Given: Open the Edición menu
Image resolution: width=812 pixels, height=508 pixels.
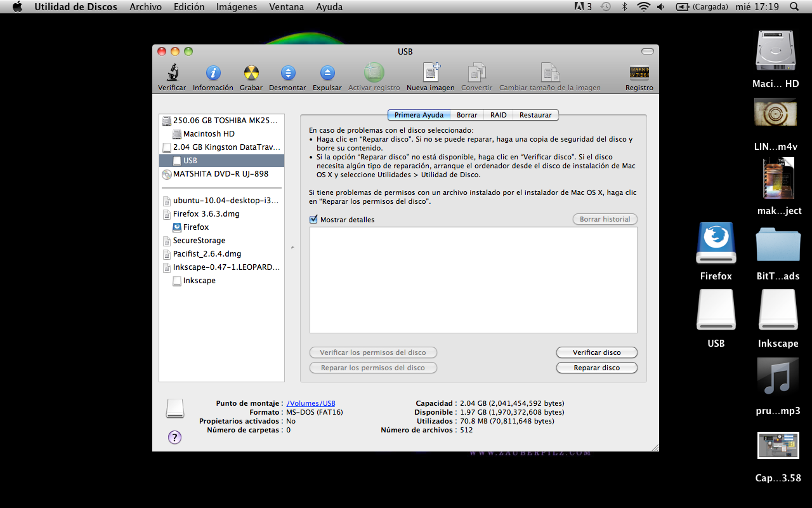Looking at the screenshot, I should 189,7.
